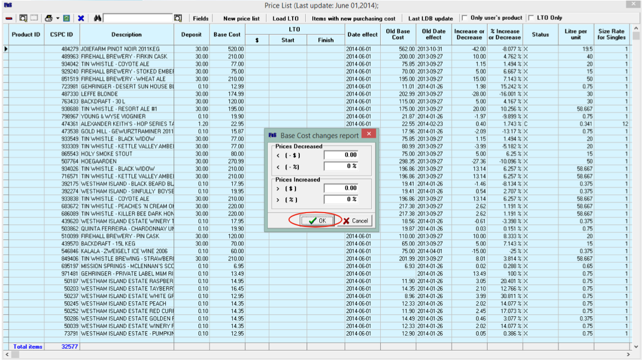Click the Litre per unit column header
Viewport: 644px width, 361px height.
(576, 34)
